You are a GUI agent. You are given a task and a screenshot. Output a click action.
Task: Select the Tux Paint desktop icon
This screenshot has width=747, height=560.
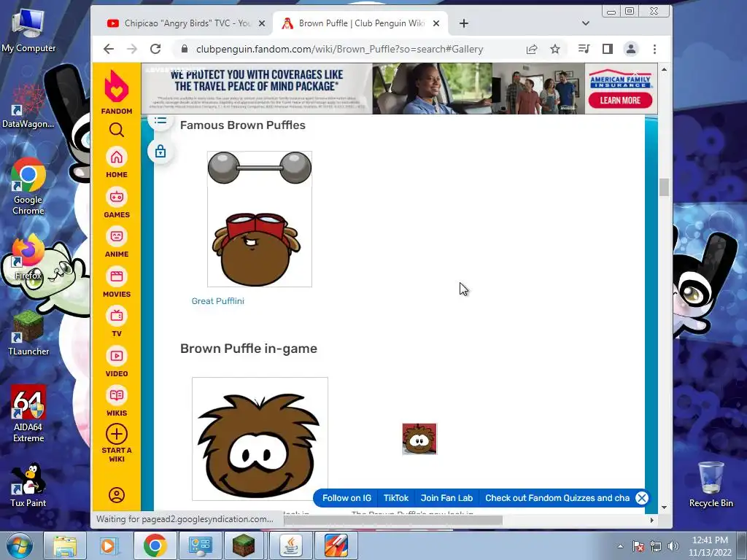pos(28,485)
